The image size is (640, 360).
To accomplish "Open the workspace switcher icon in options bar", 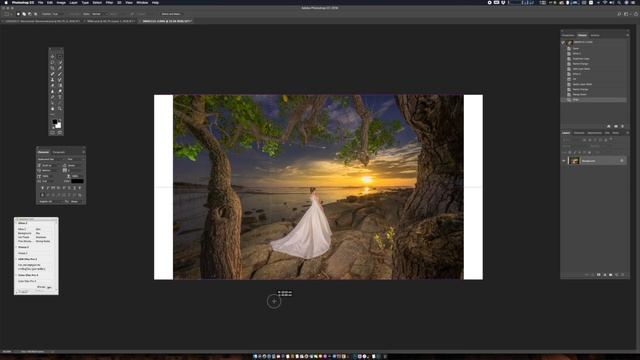I will coord(627,14).
